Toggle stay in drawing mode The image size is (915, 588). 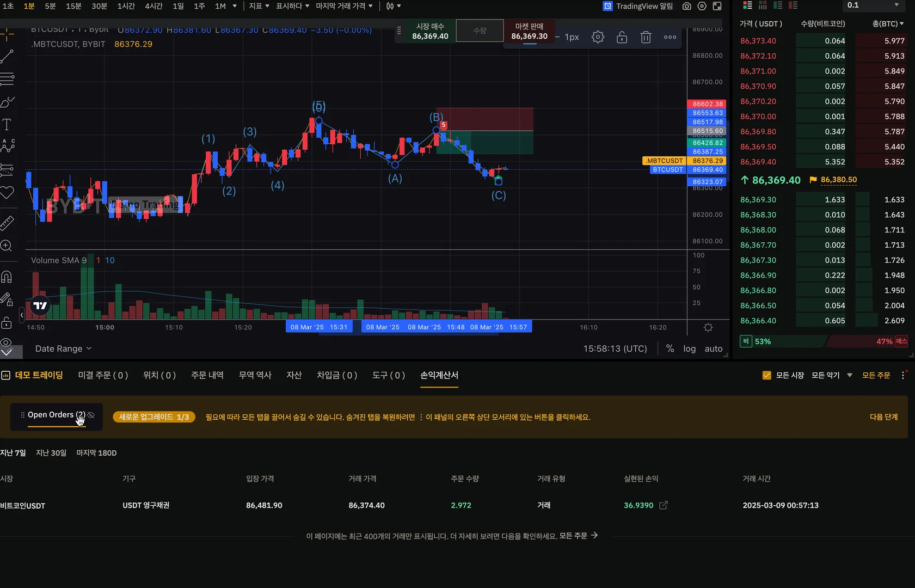[x=7, y=299]
